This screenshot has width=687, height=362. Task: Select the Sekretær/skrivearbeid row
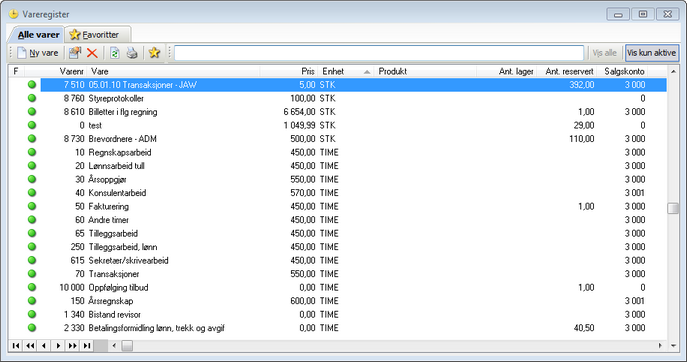pyautogui.click(x=337, y=260)
